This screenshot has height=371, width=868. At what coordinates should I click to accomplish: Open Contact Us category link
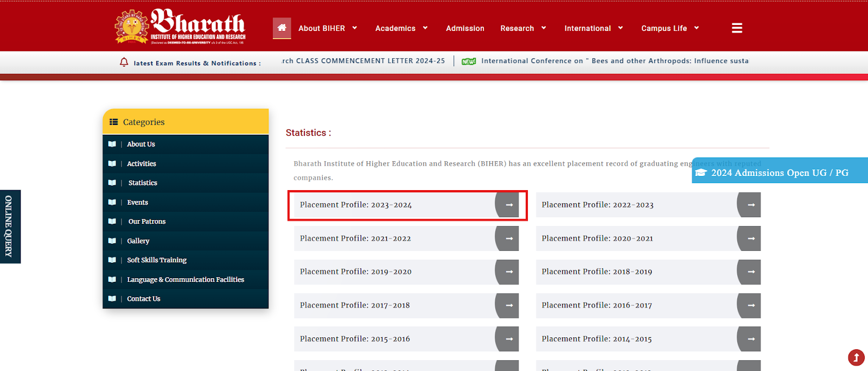[144, 299]
